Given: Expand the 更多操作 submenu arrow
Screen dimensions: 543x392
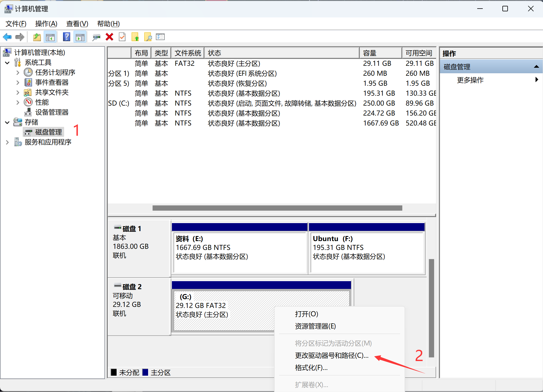Looking at the screenshot, I should 537,80.
